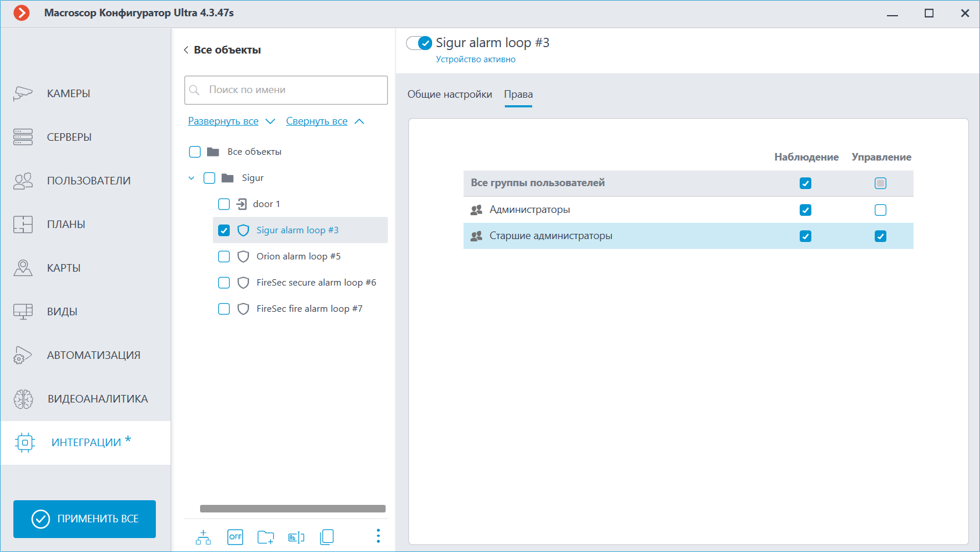The height and width of the screenshot is (552, 980).
Task: Toggle Наблюдение for Все группы пользователей
Action: click(806, 183)
